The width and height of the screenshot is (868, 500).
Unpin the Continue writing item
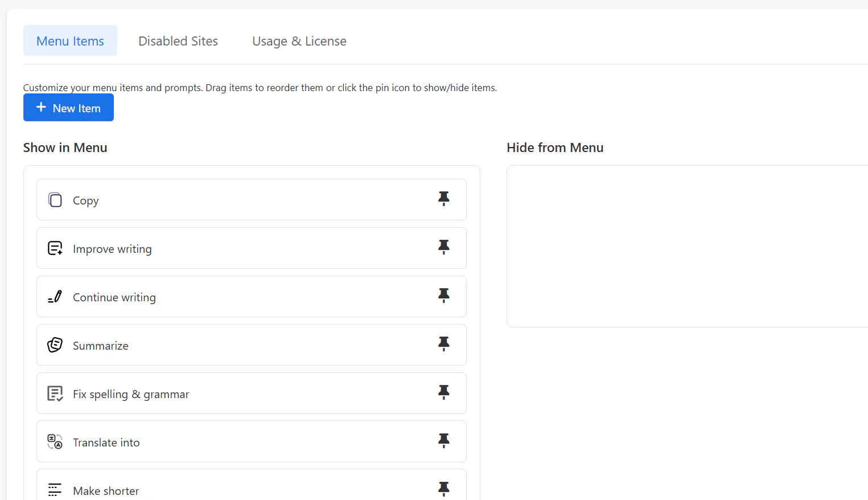tap(444, 296)
